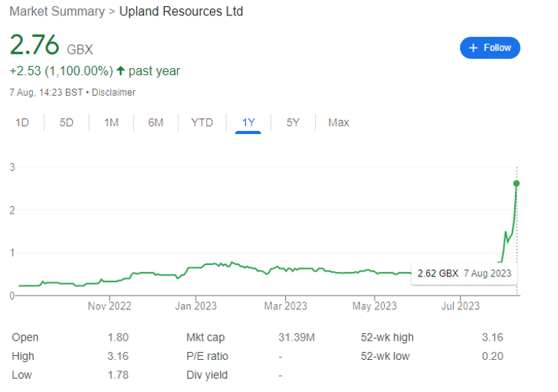Image resolution: width=558 pixels, height=392 pixels.
Task: Click the Nov 2022 axis label
Action: (110, 306)
